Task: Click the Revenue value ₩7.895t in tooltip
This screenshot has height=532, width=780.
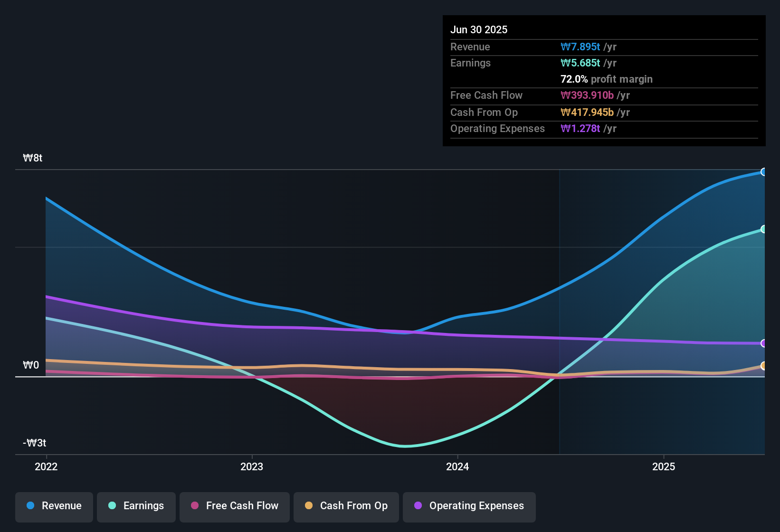Action: pos(580,47)
